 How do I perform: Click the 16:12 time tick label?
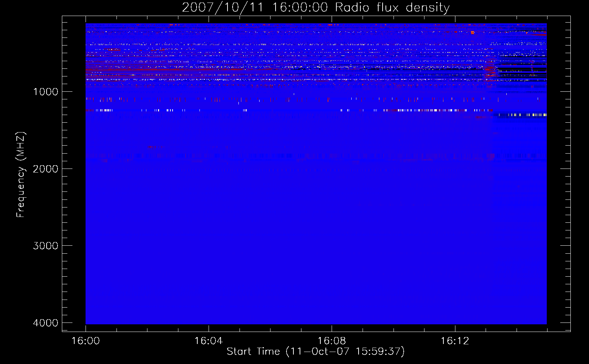(455, 341)
